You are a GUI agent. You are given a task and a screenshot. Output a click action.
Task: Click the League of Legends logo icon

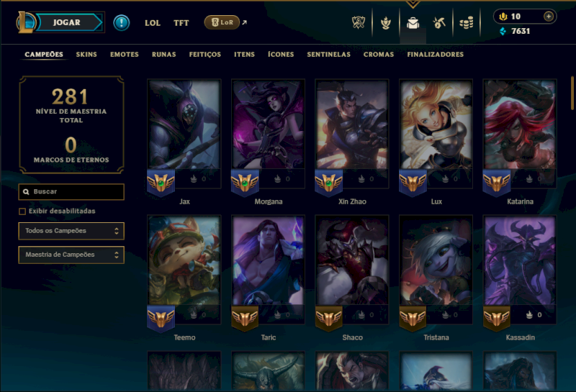tap(26, 22)
